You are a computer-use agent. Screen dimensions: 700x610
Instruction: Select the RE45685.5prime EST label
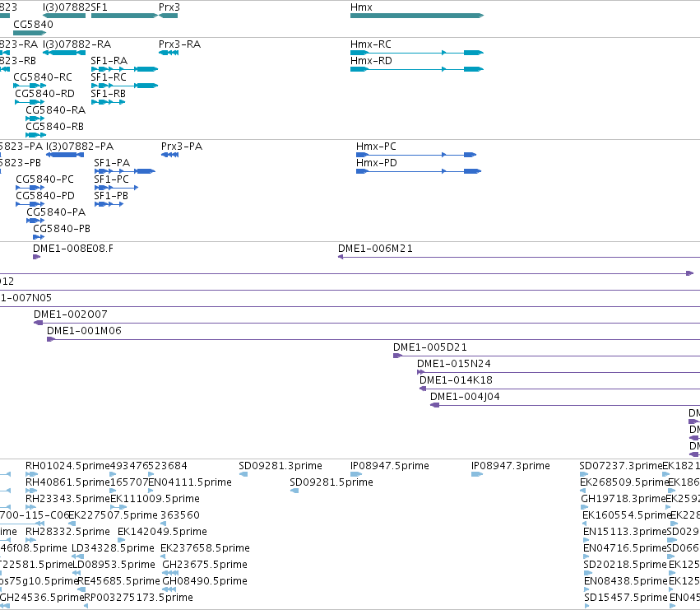[118, 581]
